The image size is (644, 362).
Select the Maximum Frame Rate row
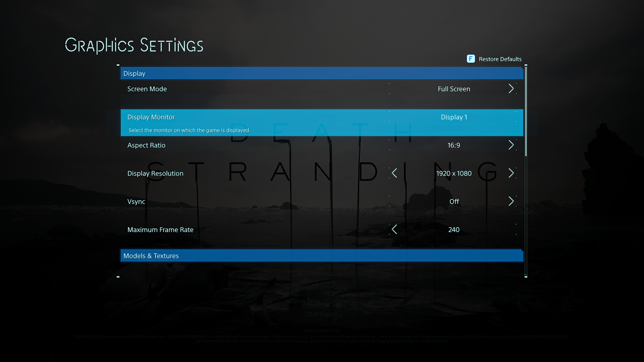coord(160,230)
